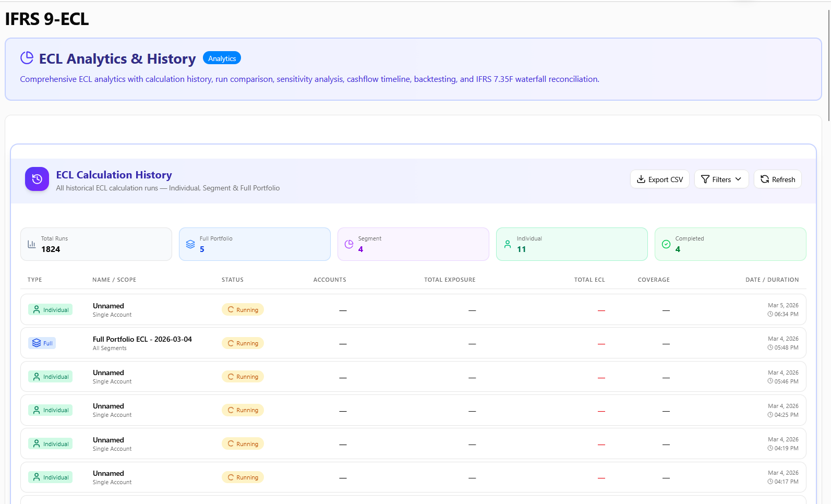Viewport: 831px width, 504px height.
Task: Click the page vertical scrollbar
Action: tap(828, 63)
